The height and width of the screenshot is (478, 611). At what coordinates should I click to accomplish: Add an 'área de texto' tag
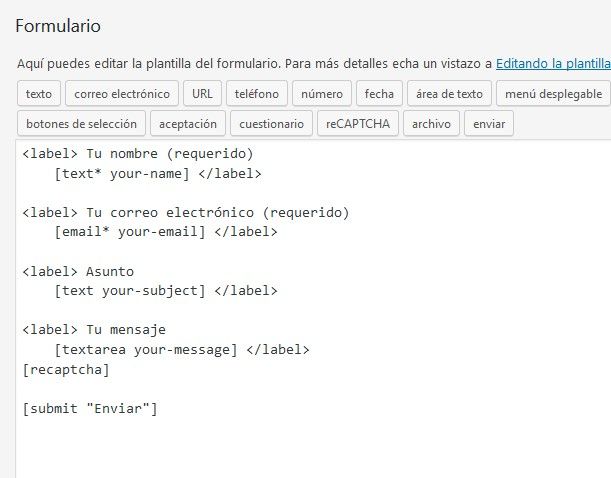449,93
